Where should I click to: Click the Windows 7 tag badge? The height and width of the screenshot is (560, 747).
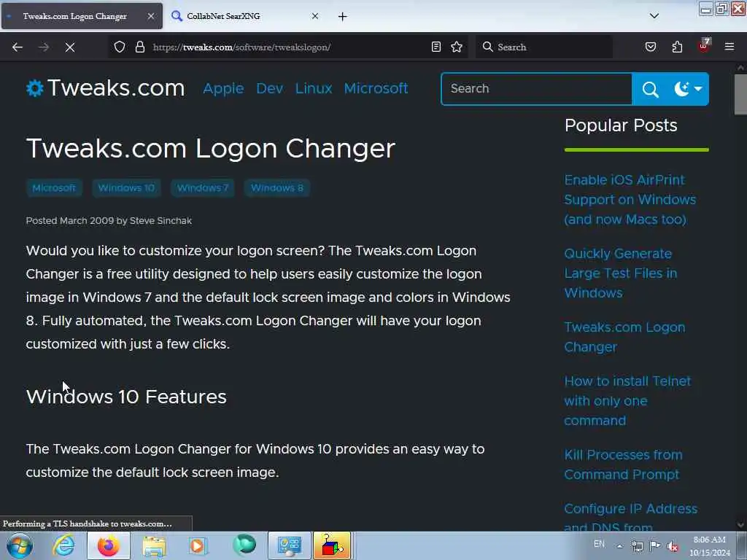point(203,188)
